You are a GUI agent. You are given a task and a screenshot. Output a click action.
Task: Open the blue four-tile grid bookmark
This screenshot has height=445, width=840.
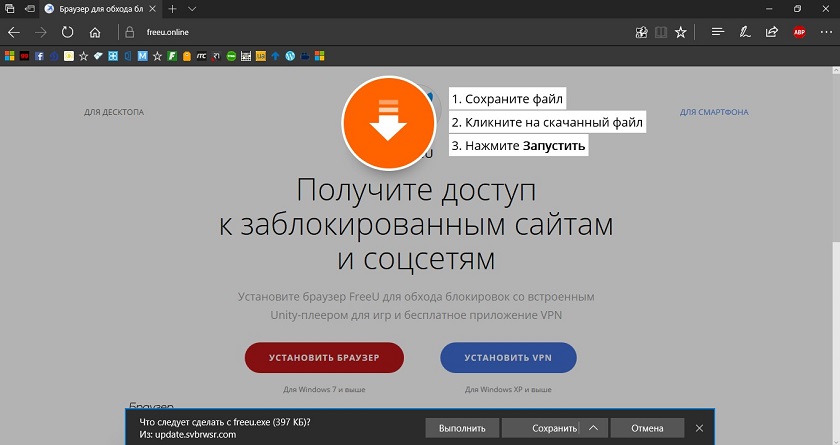[113, 56]
